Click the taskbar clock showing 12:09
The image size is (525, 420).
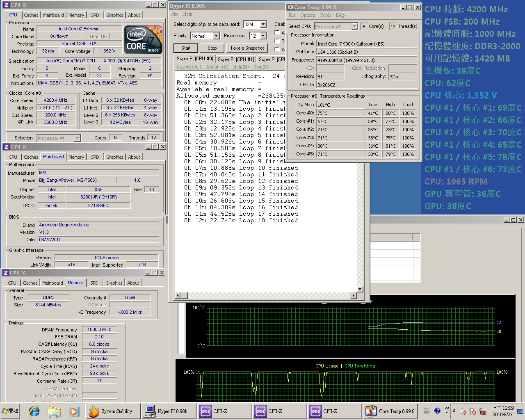502,411
